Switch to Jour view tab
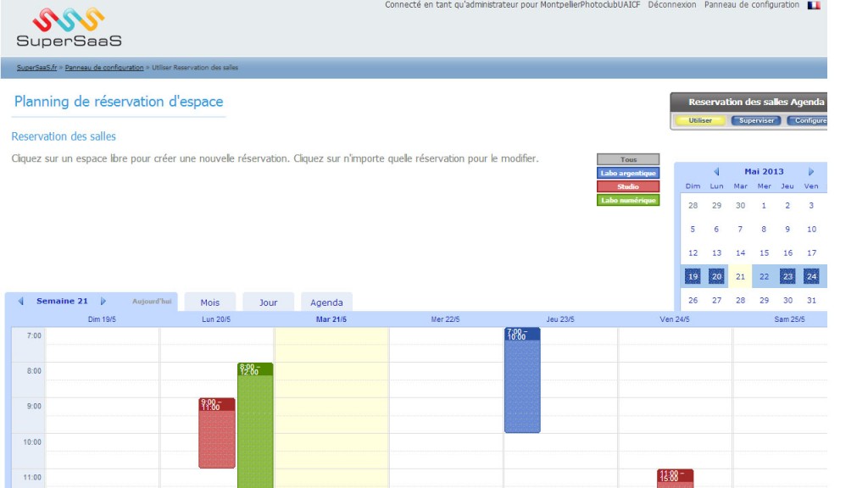 [x=268, y=302]
